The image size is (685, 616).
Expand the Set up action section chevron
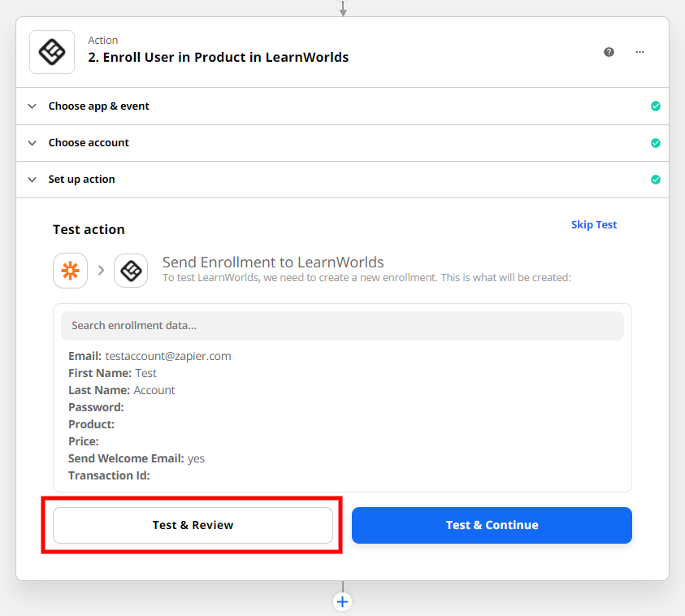31,179
